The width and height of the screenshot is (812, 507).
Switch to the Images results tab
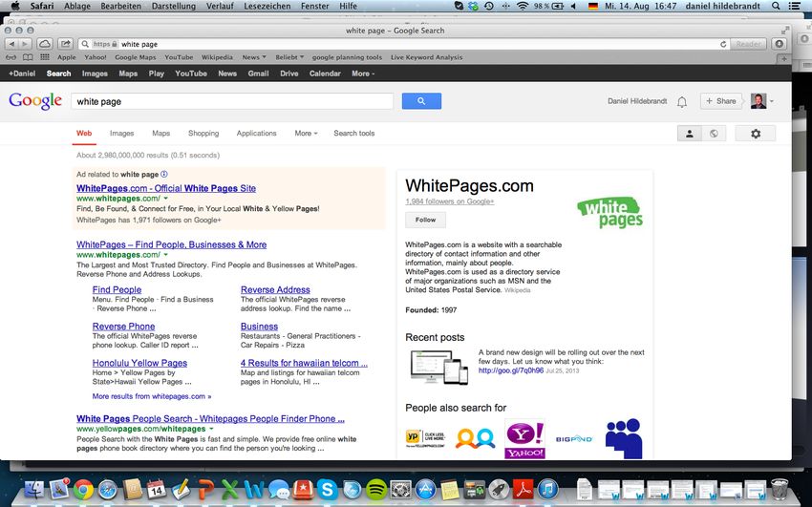click(x=121, y=134)
